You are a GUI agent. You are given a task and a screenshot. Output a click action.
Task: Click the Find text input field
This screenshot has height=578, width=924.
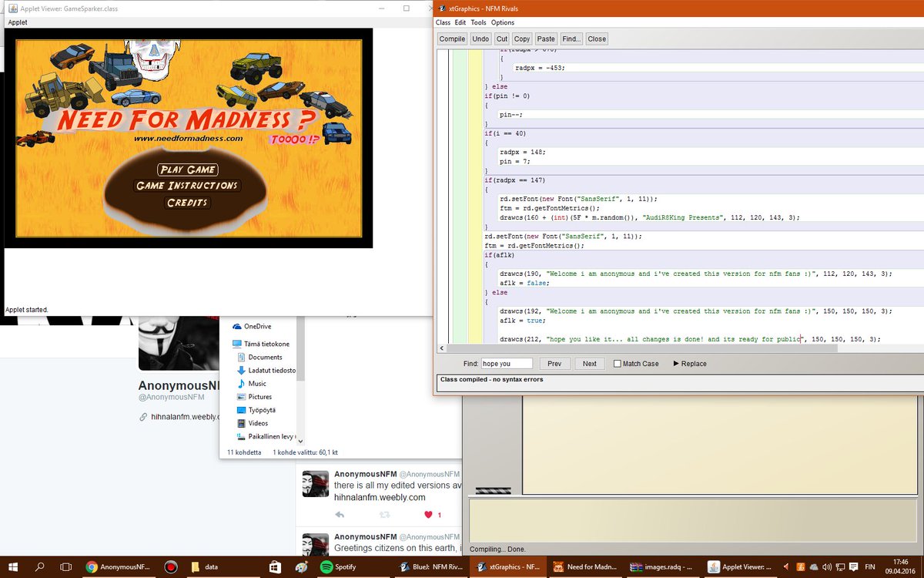[507, 363]
